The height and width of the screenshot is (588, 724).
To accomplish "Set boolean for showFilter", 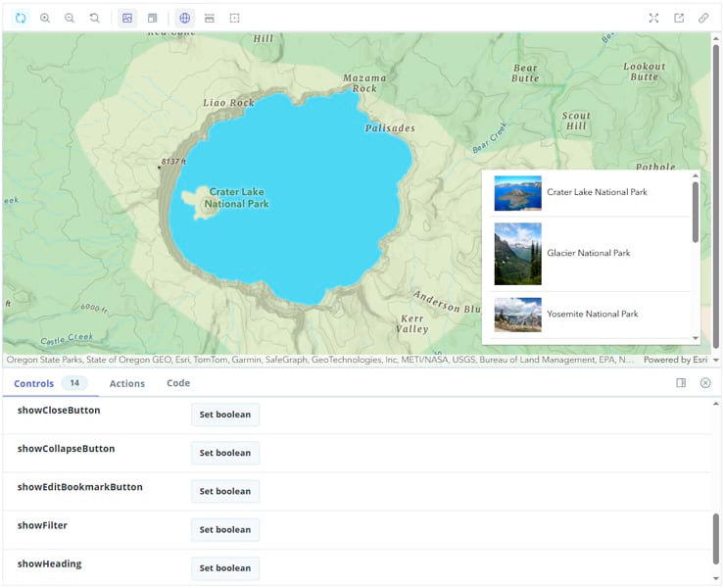I will click(225, 529).
